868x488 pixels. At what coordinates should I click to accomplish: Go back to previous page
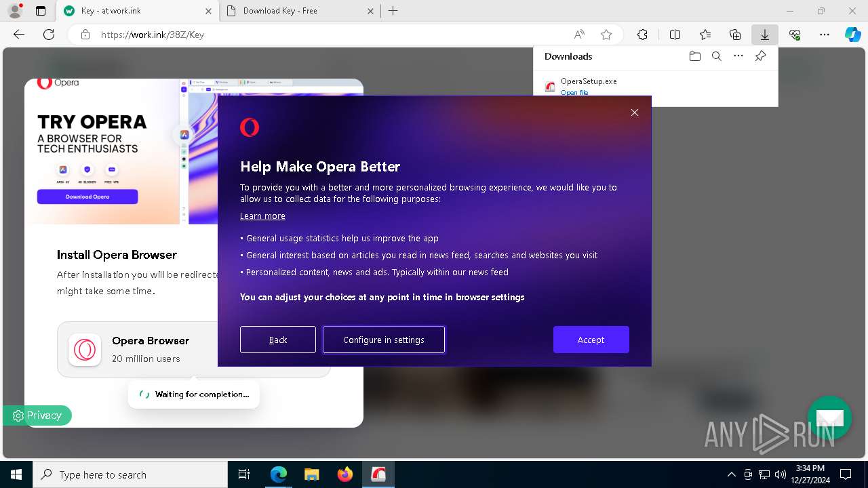(19, 35)
